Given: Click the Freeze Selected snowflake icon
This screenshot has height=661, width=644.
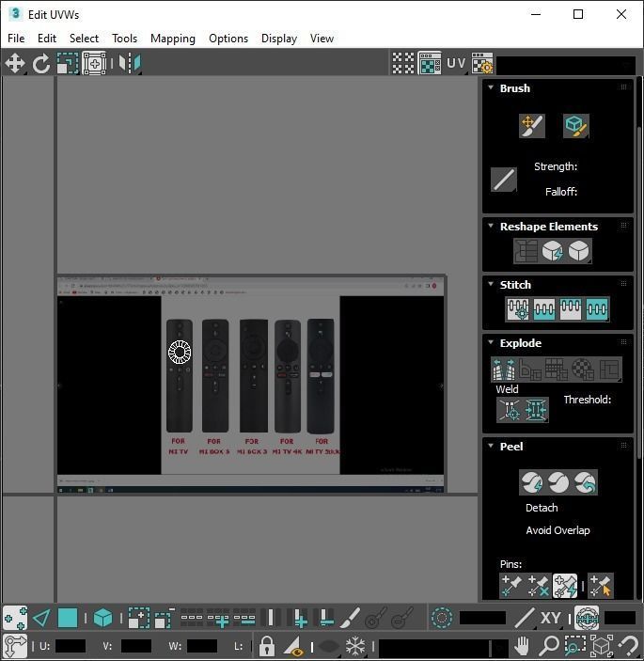Looking at the screenshot, I should click(x=355, y=645).
